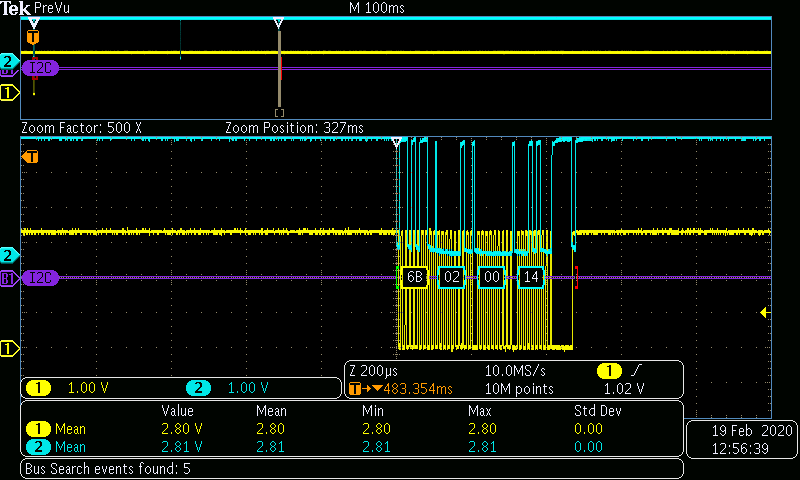Click the B1 bus marker at left edge
This screenshot has width=800, height=480.
[9, 278]
